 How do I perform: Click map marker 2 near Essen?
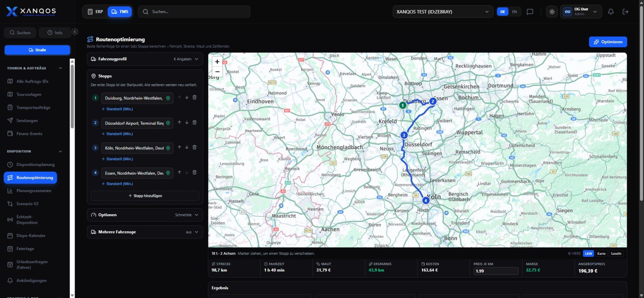click(x=432, y=101)
